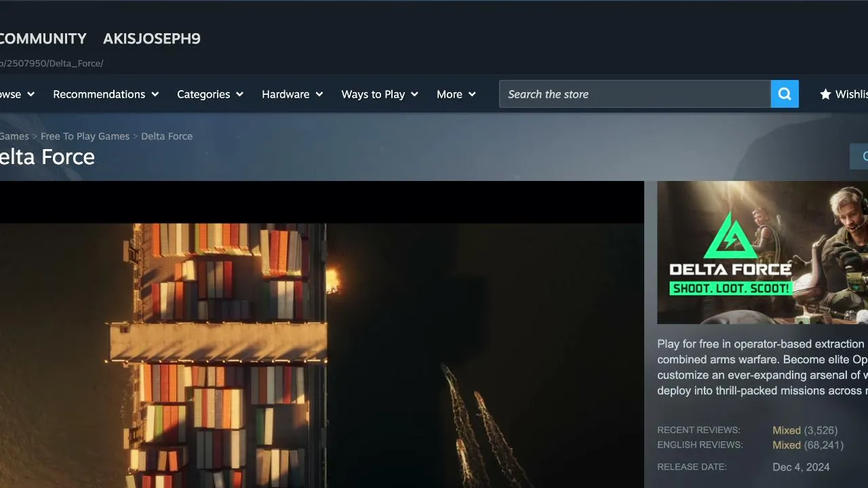Open the Hardware dropdown menu
The image size is (868, 488).
[292, 94]
